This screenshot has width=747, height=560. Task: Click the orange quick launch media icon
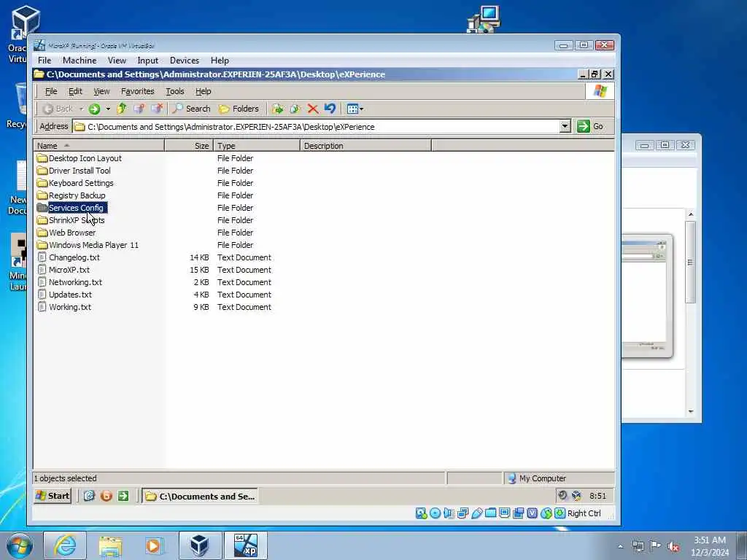coord(107,496)
